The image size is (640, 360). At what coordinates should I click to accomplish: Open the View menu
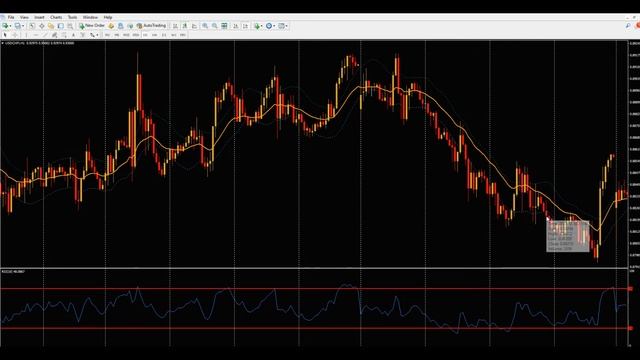24,17
